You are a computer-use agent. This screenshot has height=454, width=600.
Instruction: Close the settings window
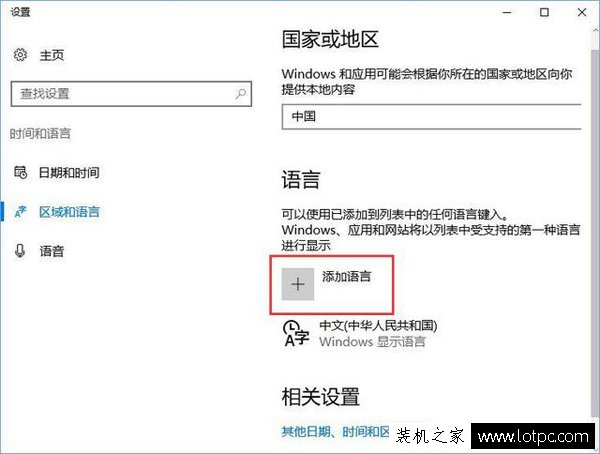point(582,12)
